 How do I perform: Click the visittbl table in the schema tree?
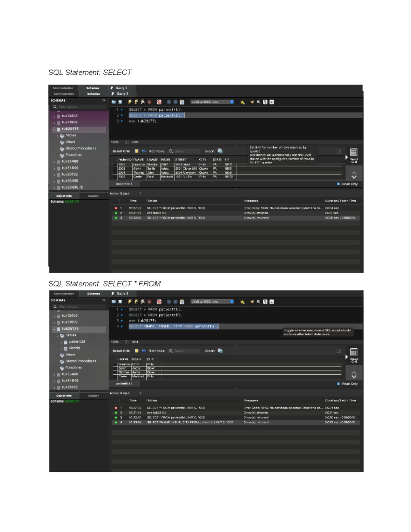[74, 348]
